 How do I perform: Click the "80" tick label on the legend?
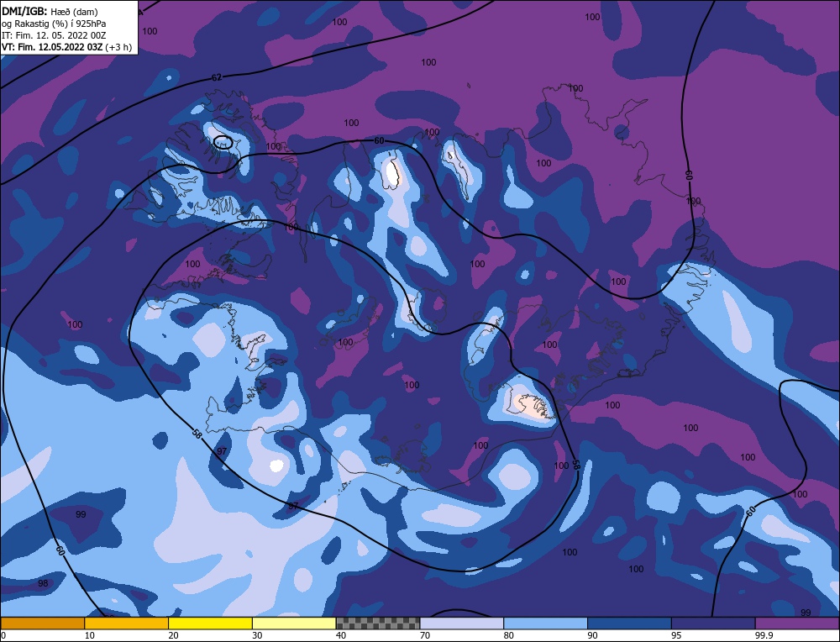508,635
